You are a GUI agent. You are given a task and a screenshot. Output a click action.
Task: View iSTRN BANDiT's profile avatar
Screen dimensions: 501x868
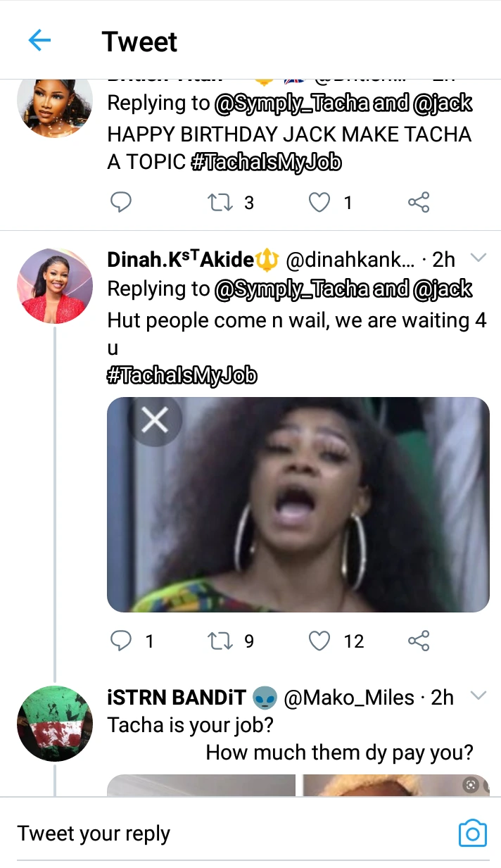pos(55,724)
